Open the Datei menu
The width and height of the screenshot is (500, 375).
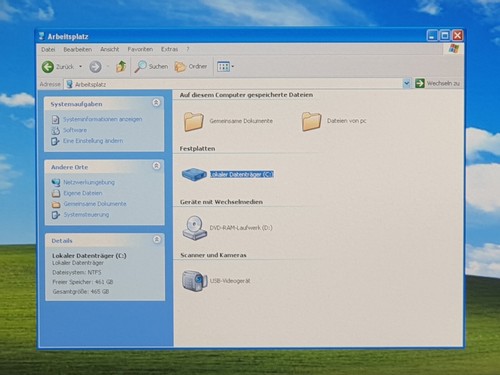pos(48,50)
